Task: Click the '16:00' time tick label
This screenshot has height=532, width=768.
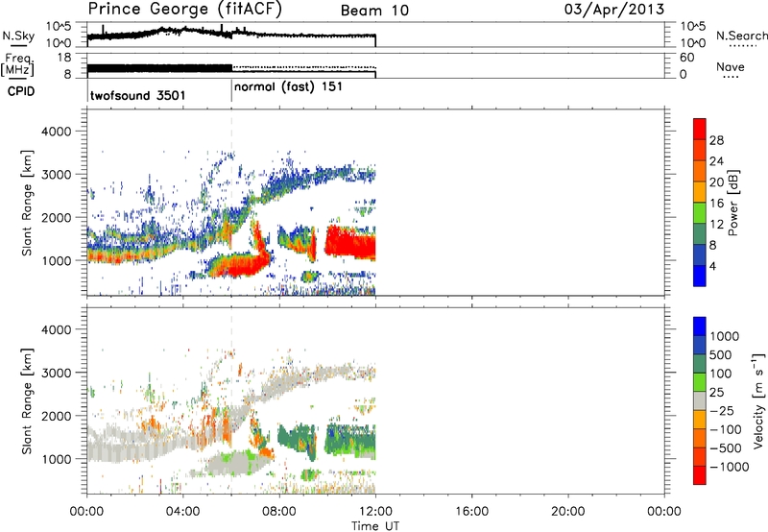Action: 471,512
